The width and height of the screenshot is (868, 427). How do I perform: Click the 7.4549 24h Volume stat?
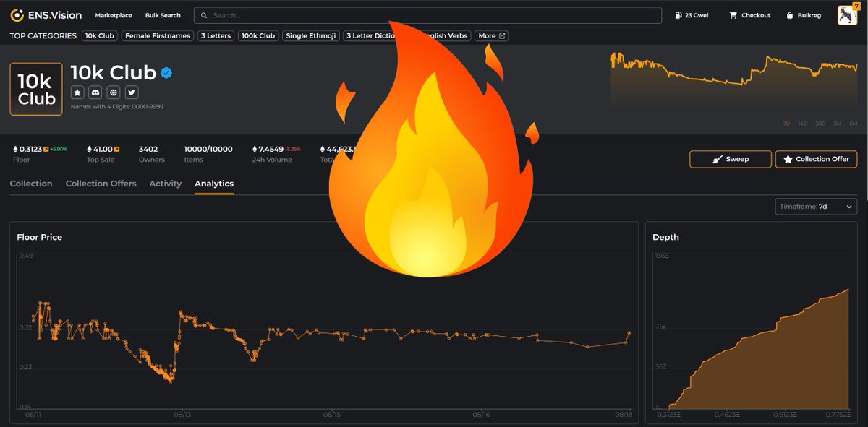click(276, 154)
